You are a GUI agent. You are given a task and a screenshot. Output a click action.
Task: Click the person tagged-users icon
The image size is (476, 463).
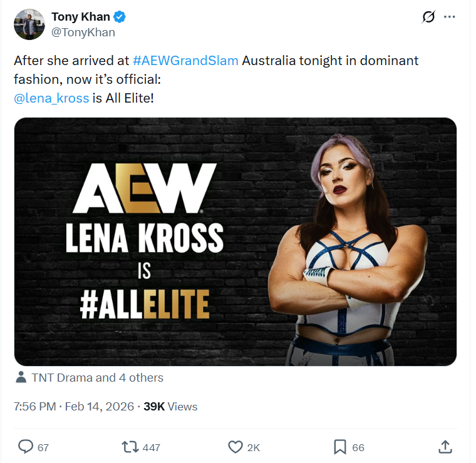click(22, 377)
